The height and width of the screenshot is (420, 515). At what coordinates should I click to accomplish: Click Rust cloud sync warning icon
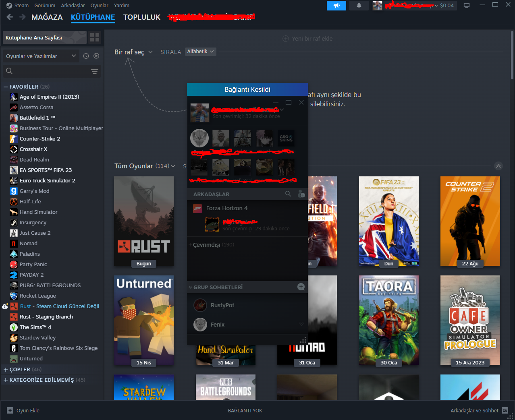tap(5, 306)
